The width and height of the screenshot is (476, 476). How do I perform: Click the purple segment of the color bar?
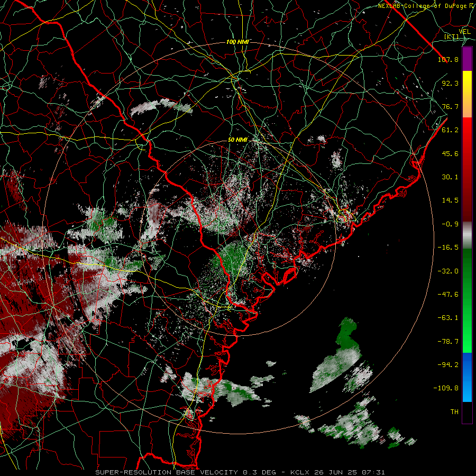click(x=467, y=59)
